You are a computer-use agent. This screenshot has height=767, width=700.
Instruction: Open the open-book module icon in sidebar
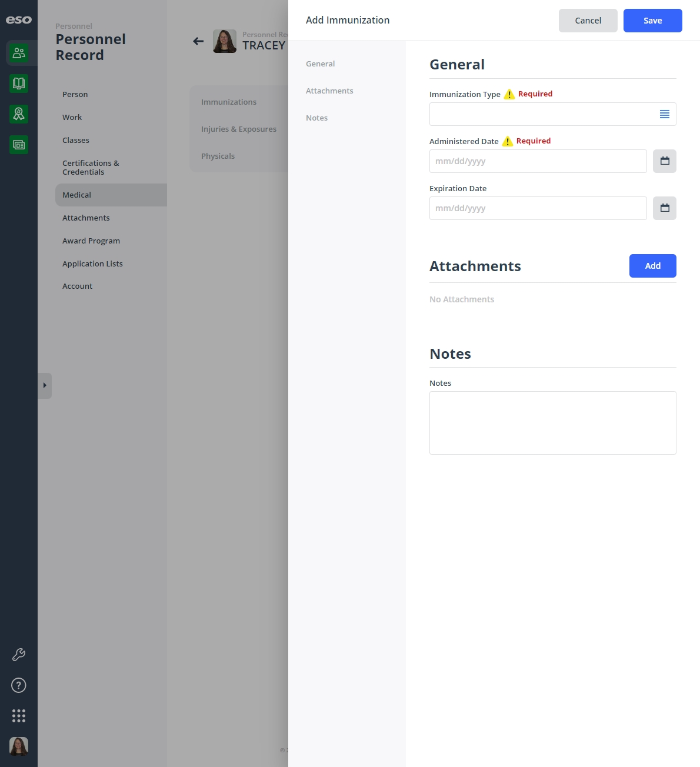tap(19, 84)
